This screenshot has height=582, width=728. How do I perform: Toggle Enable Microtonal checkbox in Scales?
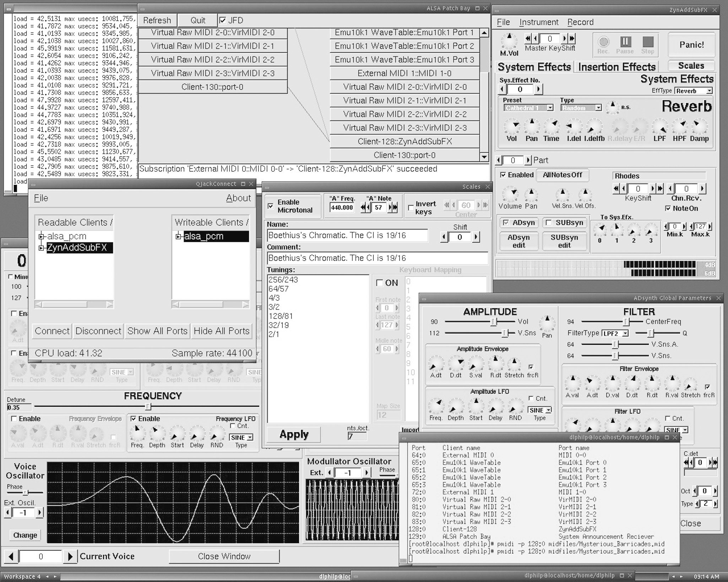click(x=271, y=206)
